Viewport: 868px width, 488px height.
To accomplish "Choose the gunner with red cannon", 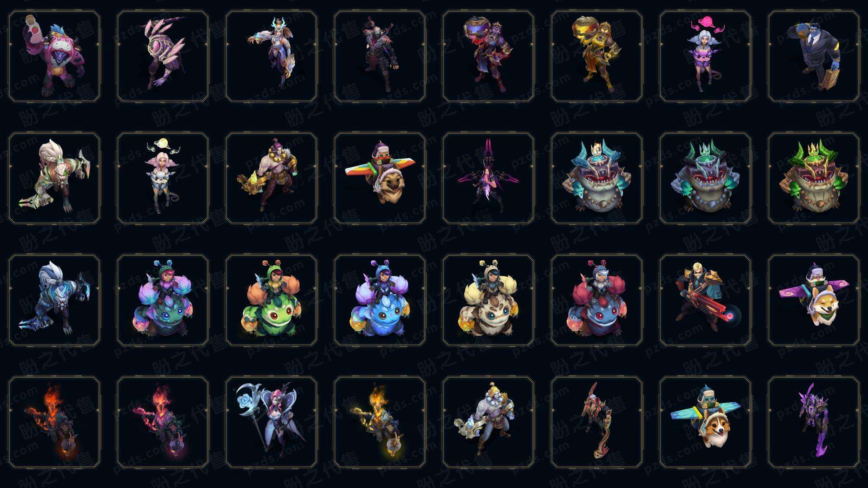I will (705, 300).
